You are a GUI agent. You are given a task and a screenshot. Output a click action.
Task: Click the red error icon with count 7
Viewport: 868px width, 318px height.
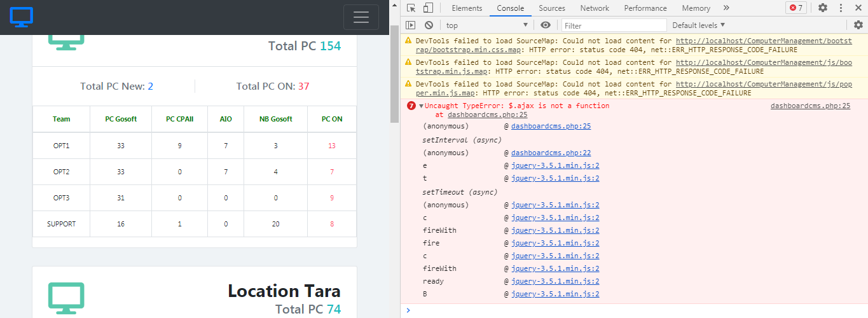[x=411, y=106]
